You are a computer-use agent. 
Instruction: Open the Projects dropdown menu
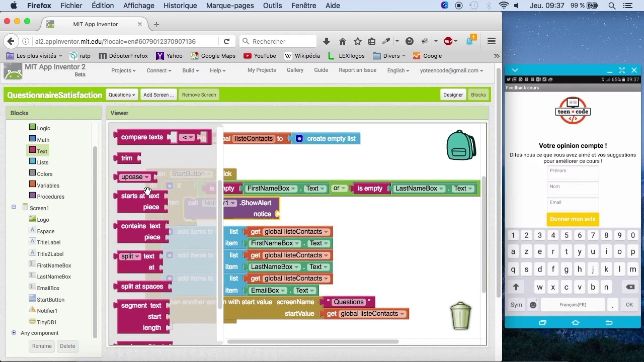pyautogui.click(x=123, y=70)
